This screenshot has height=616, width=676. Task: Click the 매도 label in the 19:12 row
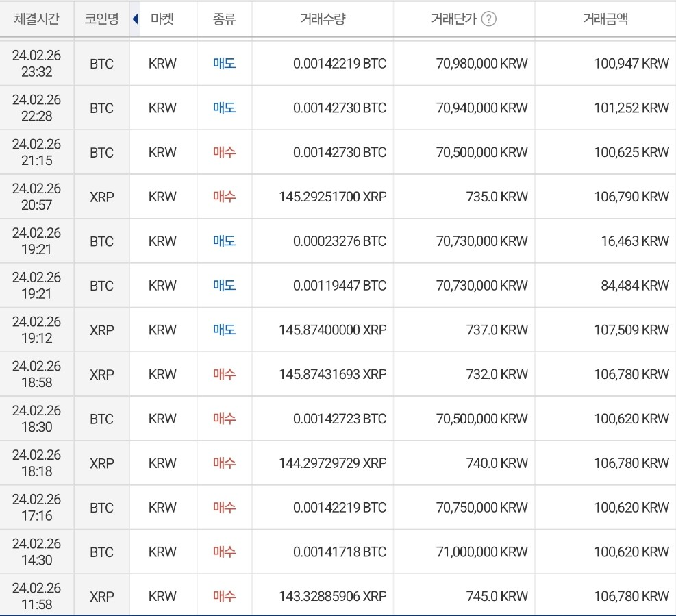pos(224,330)
